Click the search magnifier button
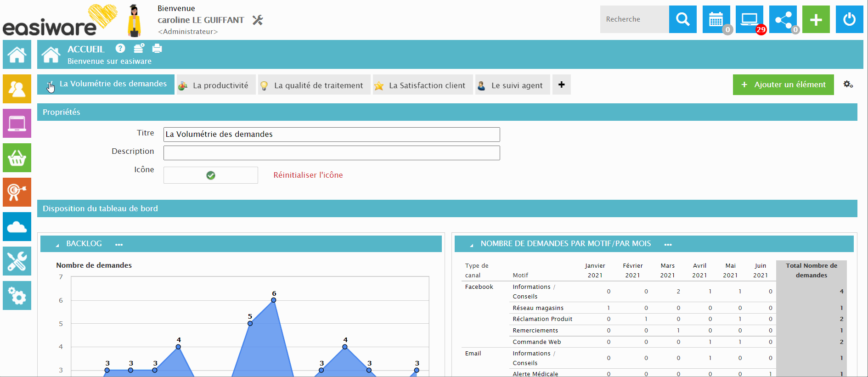The width and height of the screenshot is (868, 377). (682, 19)
